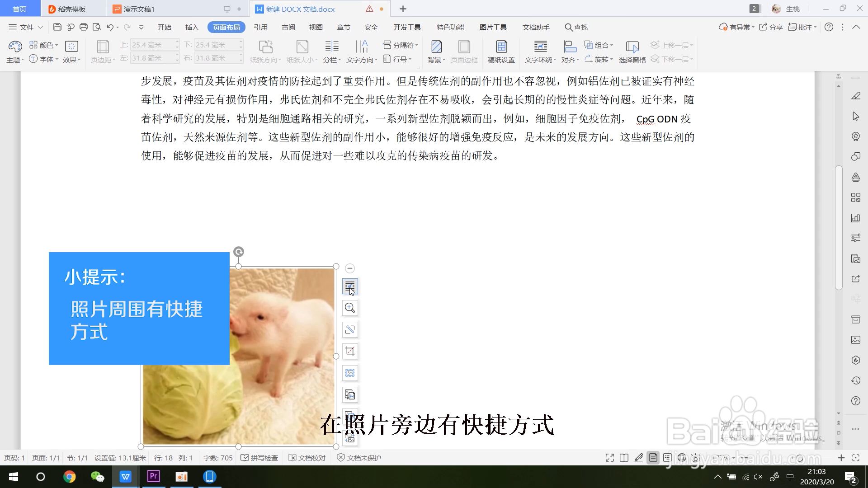This screenshot has height=488, width=868.
Task: Toggle 拼写检查 spell check in status bar
Action: pyautogui.click(x=259, y=458)
